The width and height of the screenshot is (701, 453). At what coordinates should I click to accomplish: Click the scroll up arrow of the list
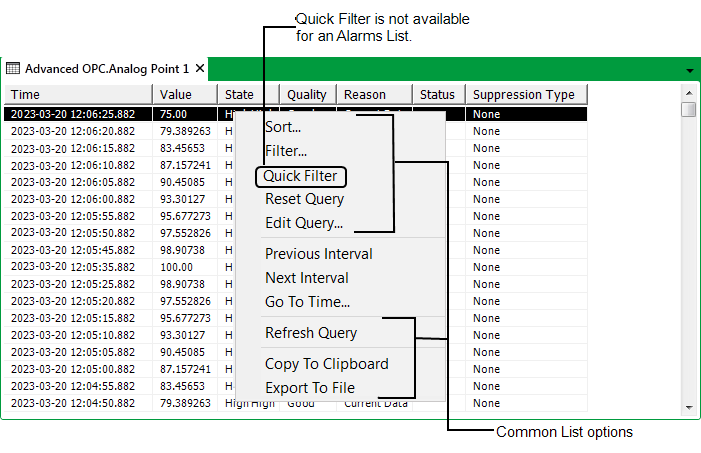[x=688, y=94]
